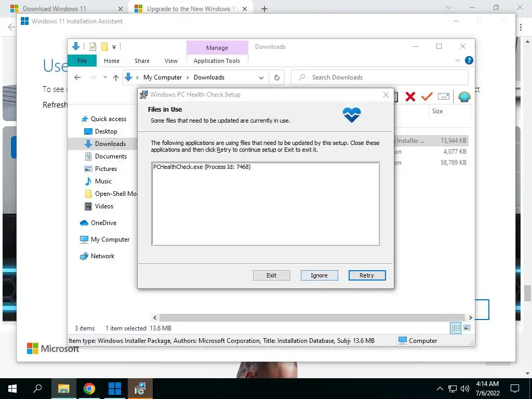Open taskbar search magnifier

tap(37, 388)
